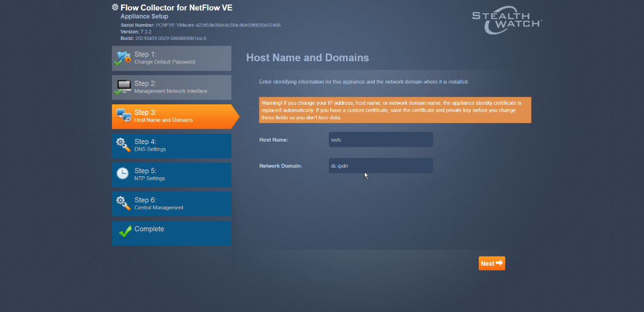Click the Network Domain input field
The height and width of the screenshot is (312, 644).
pos(380,166)
